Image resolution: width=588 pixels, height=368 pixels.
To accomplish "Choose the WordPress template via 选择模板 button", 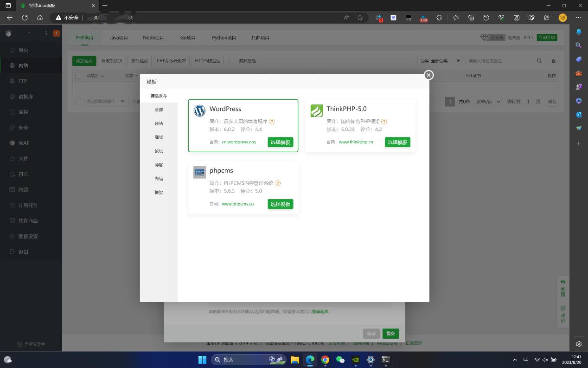I will [x=280, y=142].
